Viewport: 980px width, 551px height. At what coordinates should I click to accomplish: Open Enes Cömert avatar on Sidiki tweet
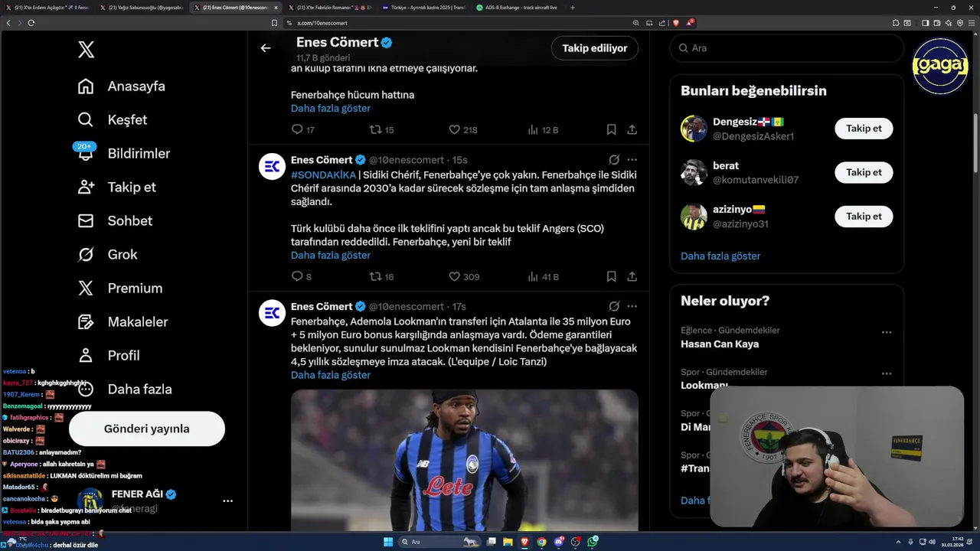pos(272,167)
